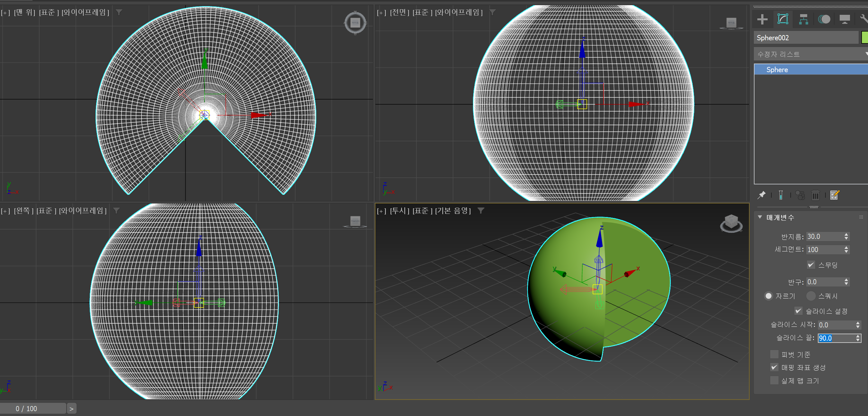The width and height of the screenshot is (868, 416).
Task: Open the Create (+) command panel tab
Action: 762,19
